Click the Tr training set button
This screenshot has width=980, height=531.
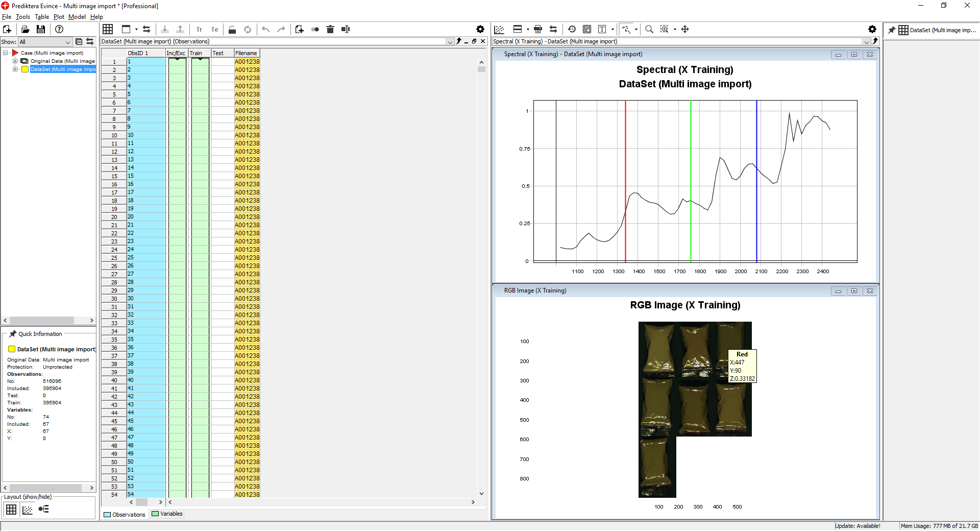pos(199,30)
